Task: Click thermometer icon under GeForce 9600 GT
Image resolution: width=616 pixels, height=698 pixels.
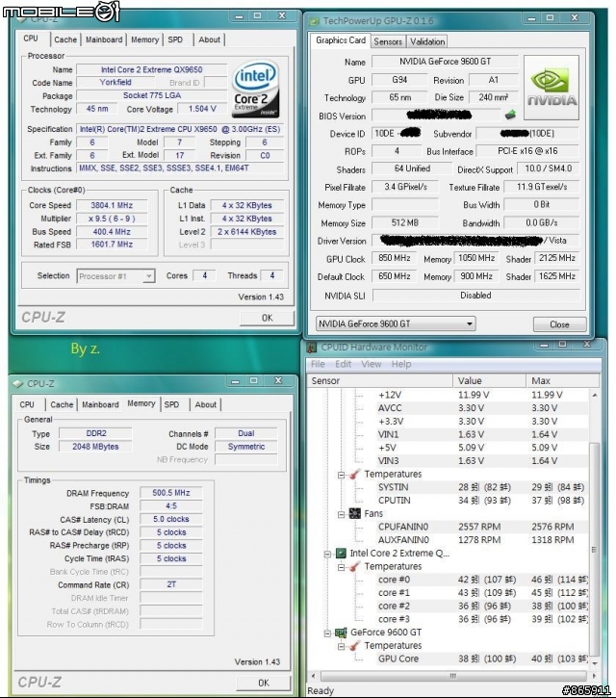Action: (355, 645)
